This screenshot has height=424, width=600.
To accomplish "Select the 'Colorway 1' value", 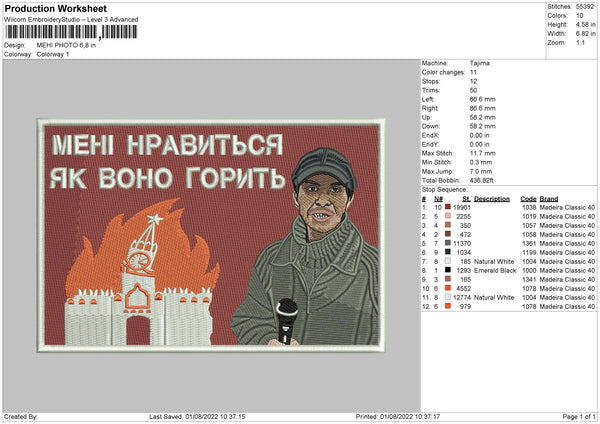I will [53, 54].
